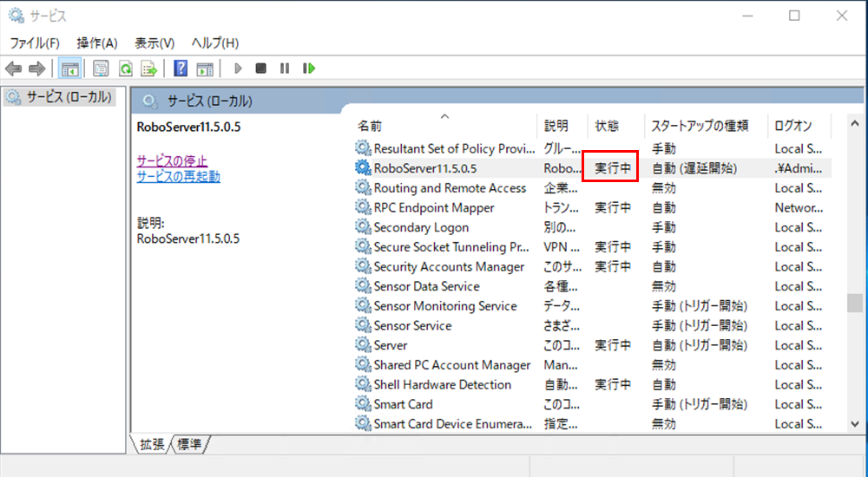
Task: Click the Start Service play icon
Action: point(238,69)
